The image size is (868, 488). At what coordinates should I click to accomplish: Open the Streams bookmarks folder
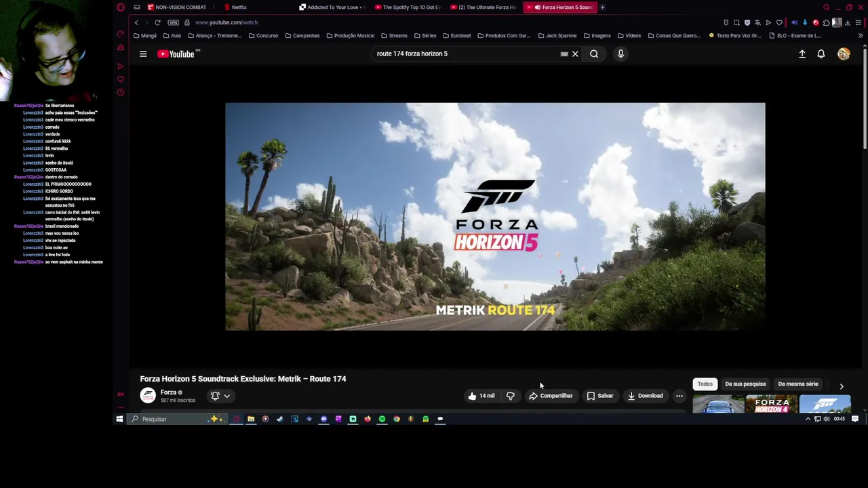[x=394, y=35]
